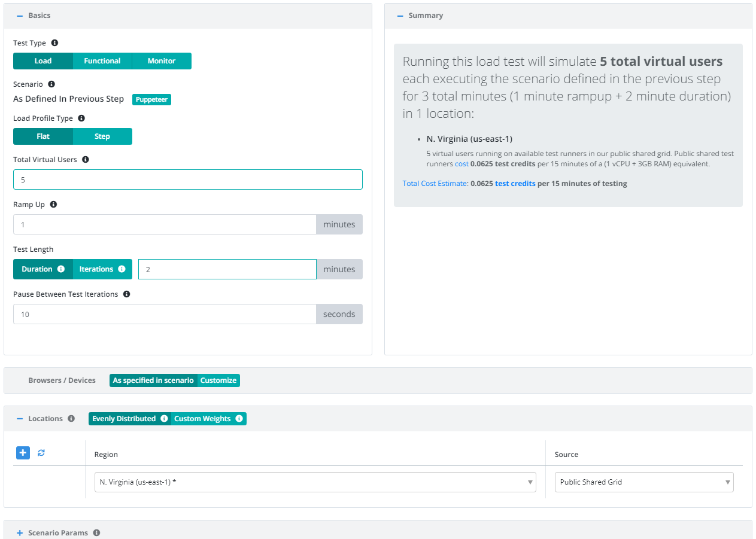Screen dimensions: 756x539
Task: Click the info icon inside the Iterations button
Action: coord(122,269)
